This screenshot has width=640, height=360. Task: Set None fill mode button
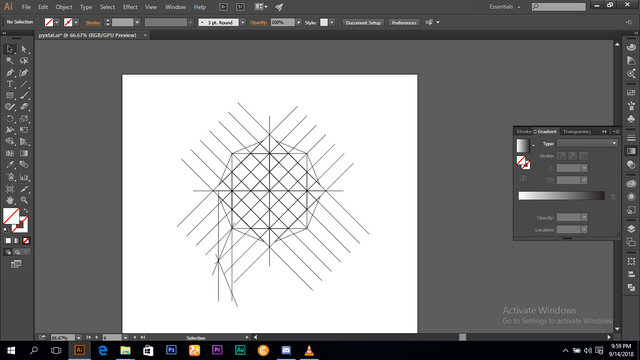point(26,241)
